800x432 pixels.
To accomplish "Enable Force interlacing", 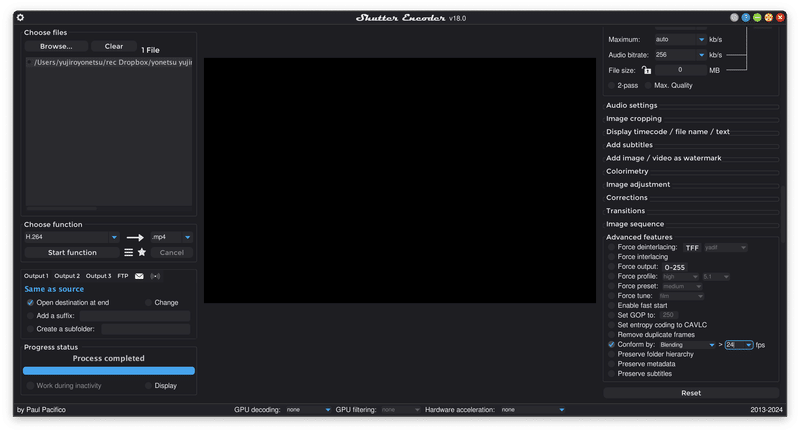I will 611,257.
